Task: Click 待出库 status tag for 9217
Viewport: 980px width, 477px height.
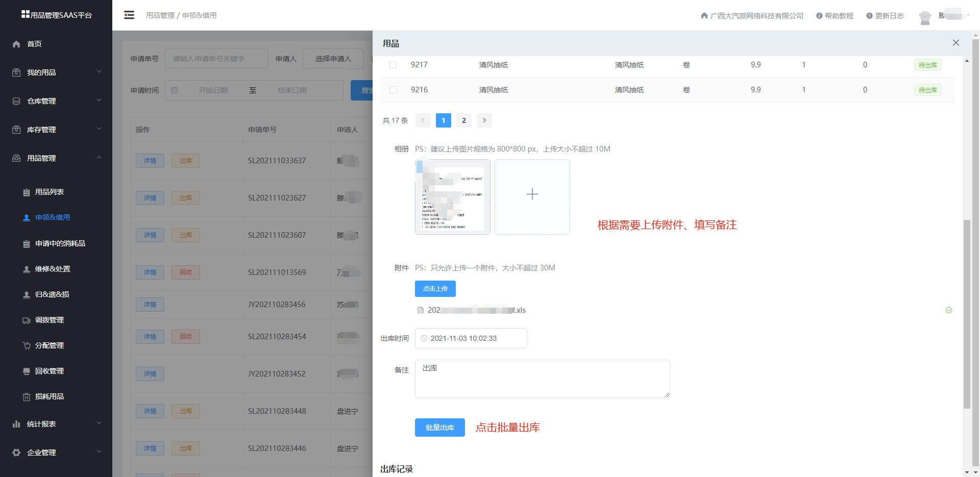Action: (928, 65)
